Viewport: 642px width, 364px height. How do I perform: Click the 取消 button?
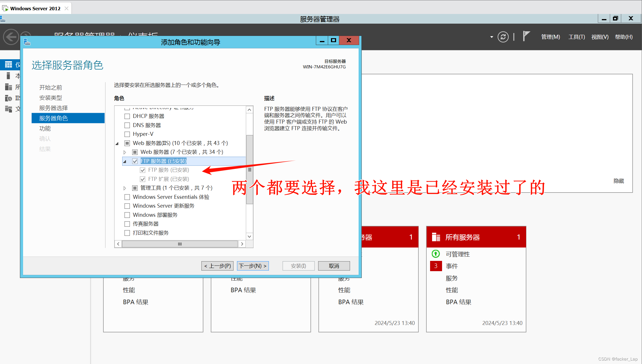334,266
